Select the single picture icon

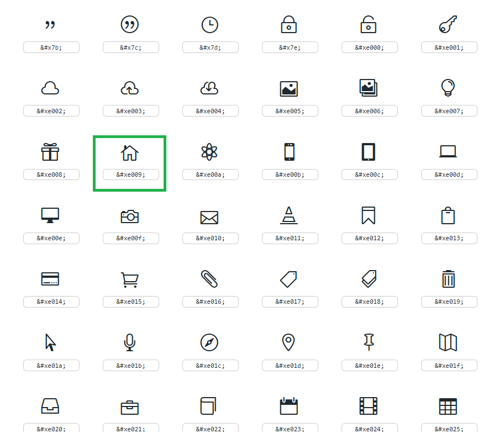tap(289, 89)
